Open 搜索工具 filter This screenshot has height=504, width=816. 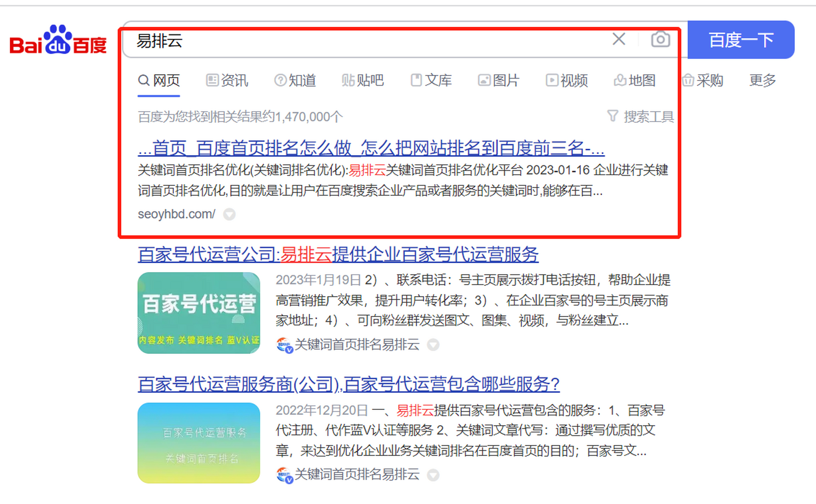pos(640,117)
